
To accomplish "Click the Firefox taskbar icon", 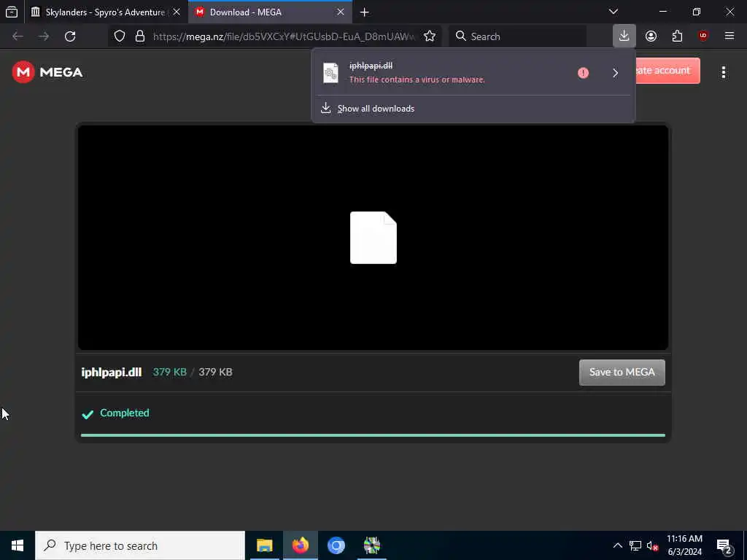I will (x=300, y=545).
